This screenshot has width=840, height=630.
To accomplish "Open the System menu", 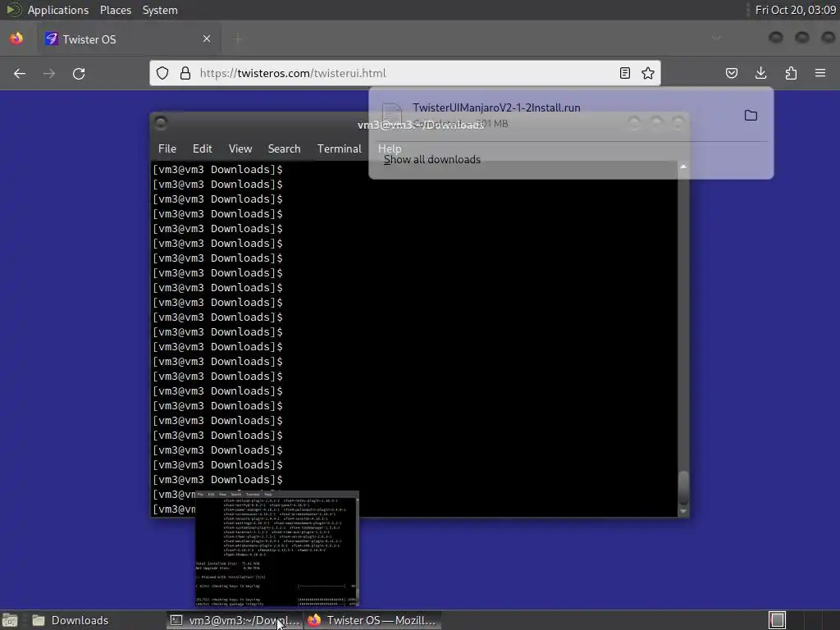I will click(160, 10).
